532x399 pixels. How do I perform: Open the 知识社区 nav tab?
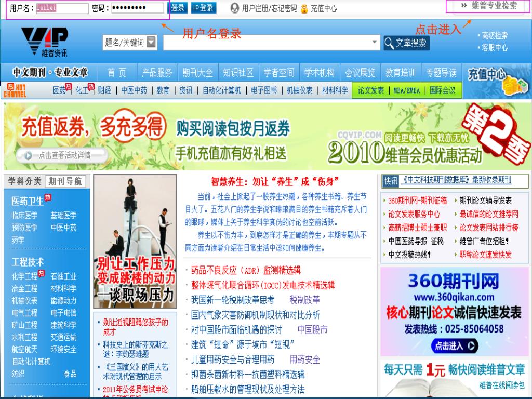238,73
